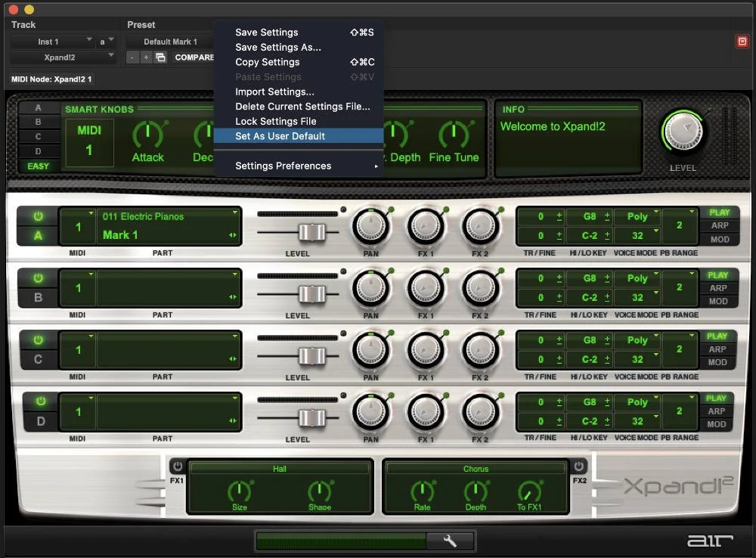Turn the Pan knob on part B

370,288
